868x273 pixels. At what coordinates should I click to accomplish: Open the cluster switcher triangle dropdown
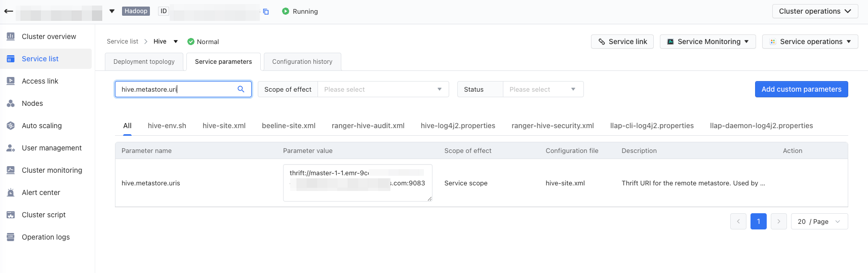point(112,11)
